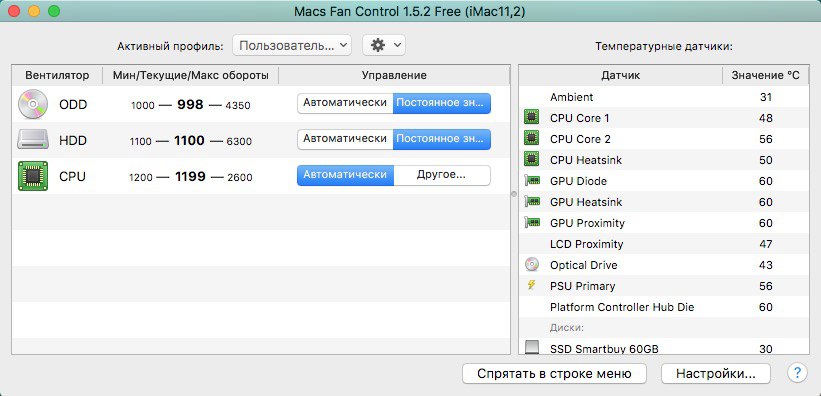This screenshot has height=396, width=821.
Task: Open the help question mark button
Action: click(796, 373)
